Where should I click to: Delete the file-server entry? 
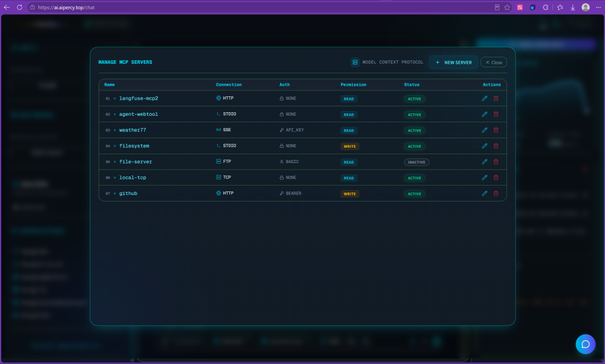coord(496,162)
